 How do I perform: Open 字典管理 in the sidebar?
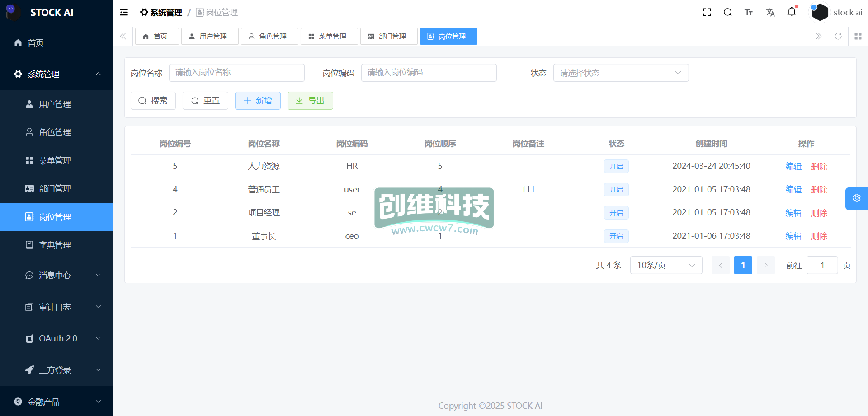click(55, 245)
